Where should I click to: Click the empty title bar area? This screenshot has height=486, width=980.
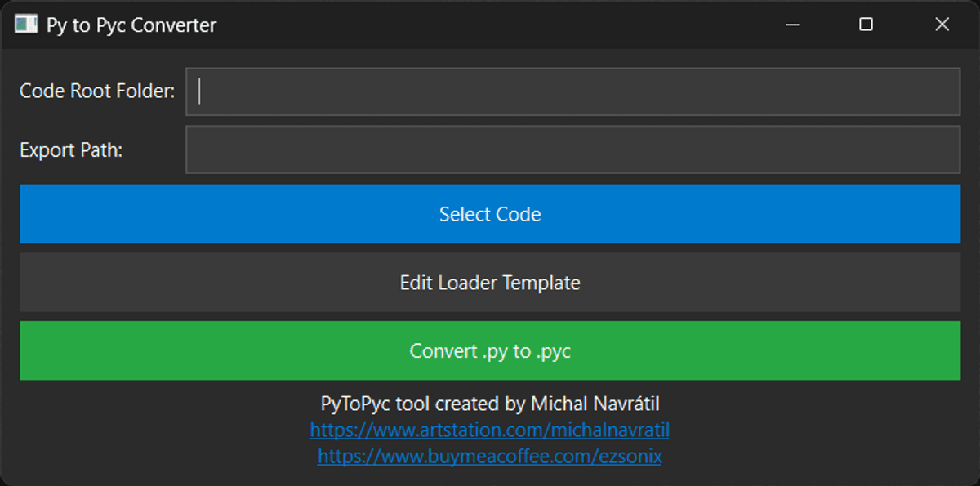(x=490, y=25)
